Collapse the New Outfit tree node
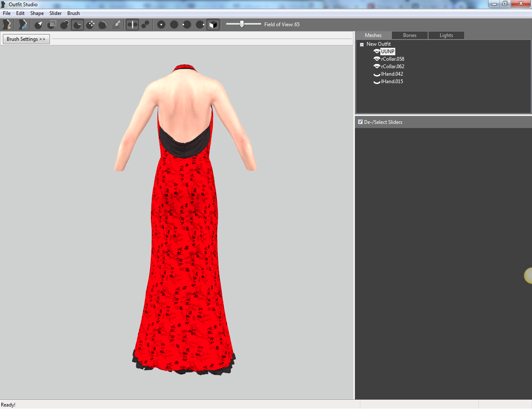This screenshot has width=532, height=409. (x=362, y=44)
